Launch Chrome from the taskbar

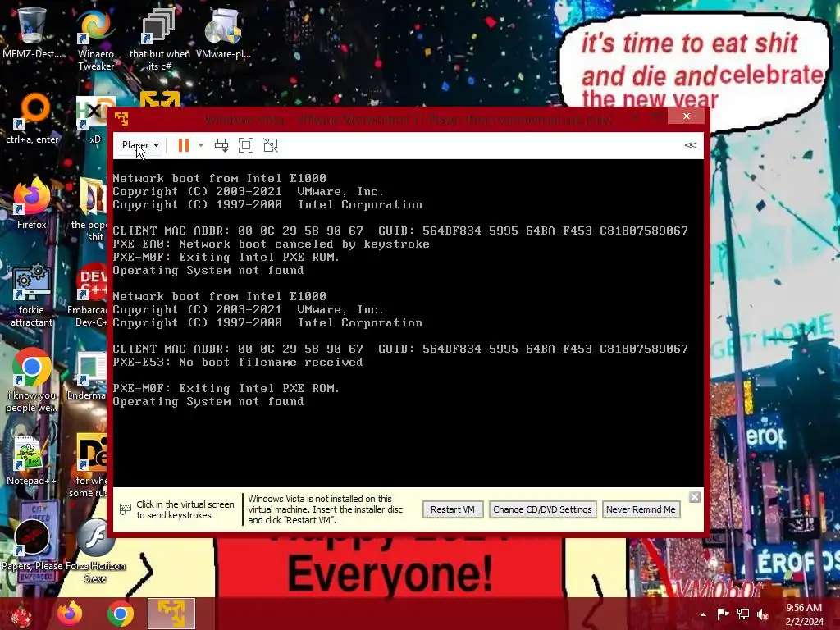[x=120, y=614]
